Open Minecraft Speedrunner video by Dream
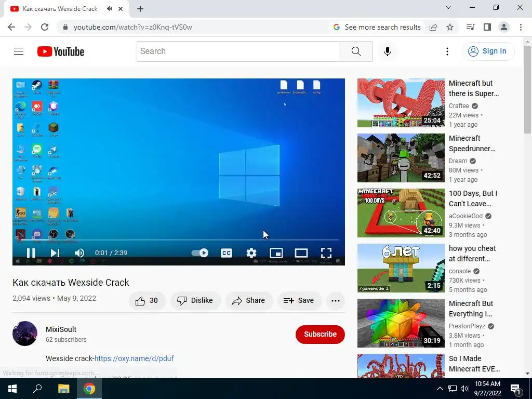532x399 pixels. tap(401, 158)
